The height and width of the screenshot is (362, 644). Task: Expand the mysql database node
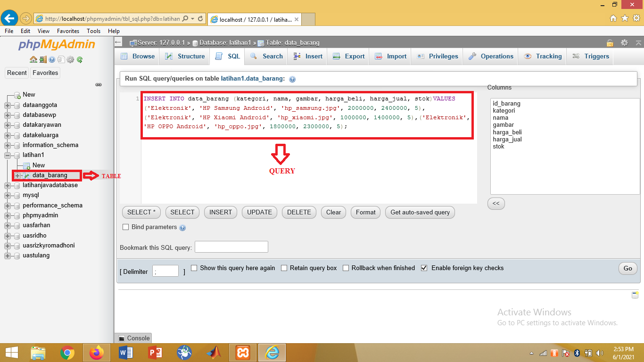coord(8,195)
